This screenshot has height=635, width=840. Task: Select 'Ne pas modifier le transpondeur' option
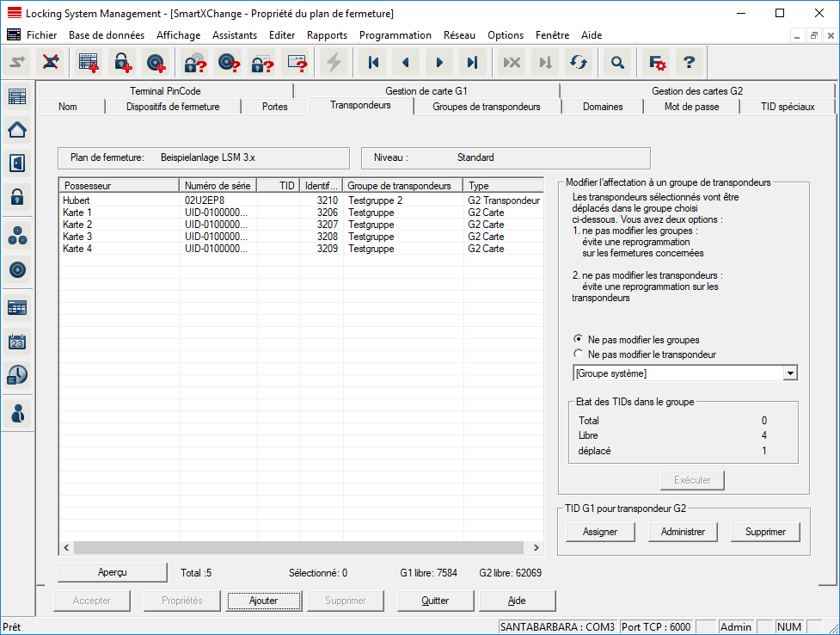click(x=578, y=354)
